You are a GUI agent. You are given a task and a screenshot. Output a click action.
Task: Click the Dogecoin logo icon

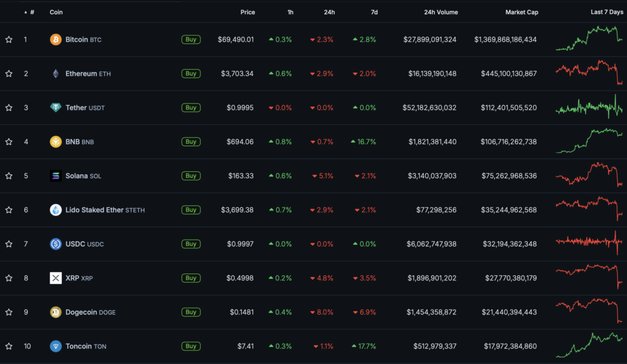(56, 312)
